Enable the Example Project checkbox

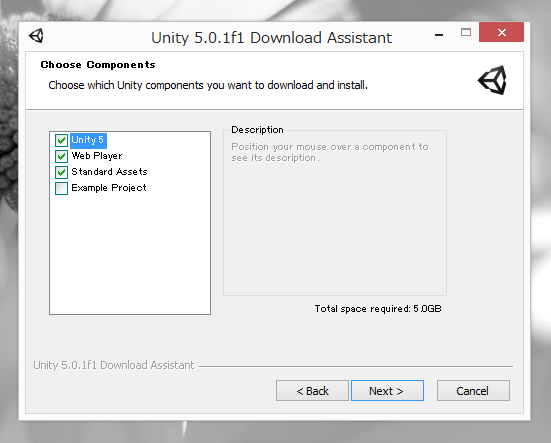pos(61,188)
